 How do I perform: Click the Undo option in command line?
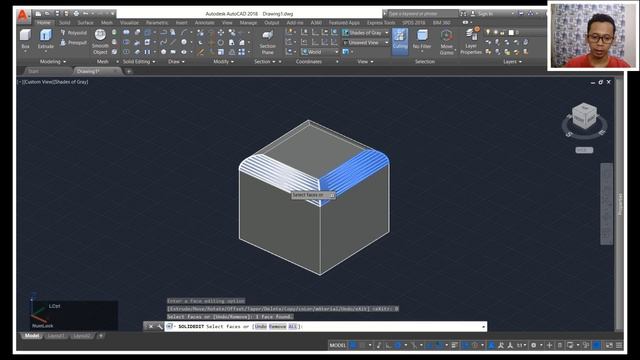[x=260, y=327]
